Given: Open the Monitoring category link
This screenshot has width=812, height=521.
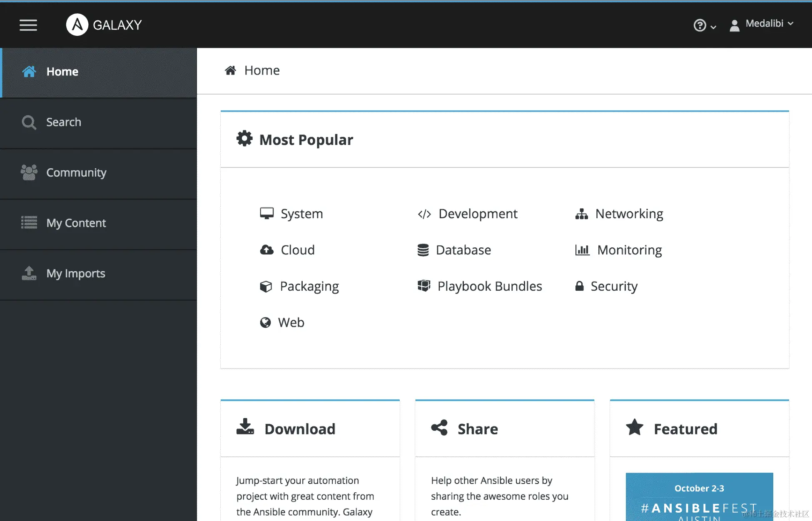Looking at the screenshot, I should click(x=629, y=250).
